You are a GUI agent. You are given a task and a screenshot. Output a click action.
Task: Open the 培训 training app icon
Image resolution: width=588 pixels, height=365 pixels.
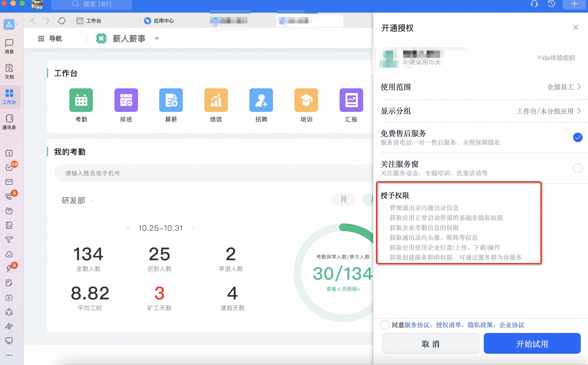(x=306, y=100)
